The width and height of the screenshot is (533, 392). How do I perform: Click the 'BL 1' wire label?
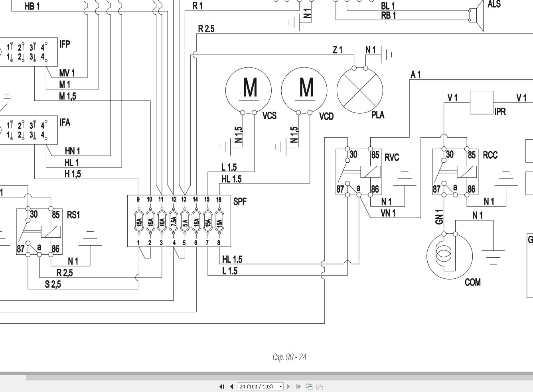388,6
